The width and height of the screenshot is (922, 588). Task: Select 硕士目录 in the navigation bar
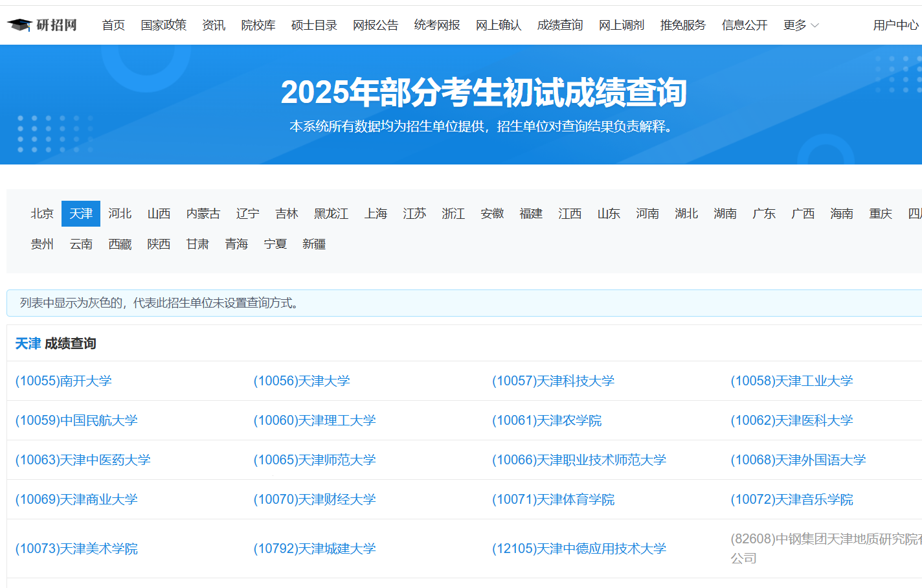[314, 25]
